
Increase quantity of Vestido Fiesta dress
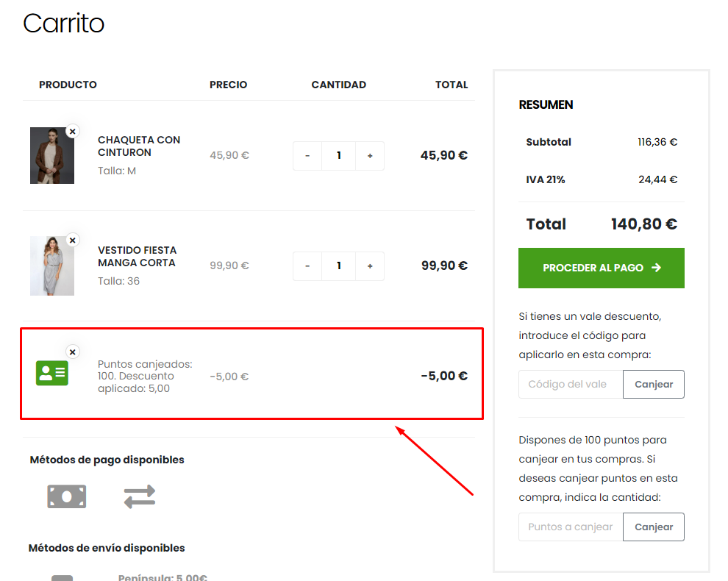click(370, 266)
